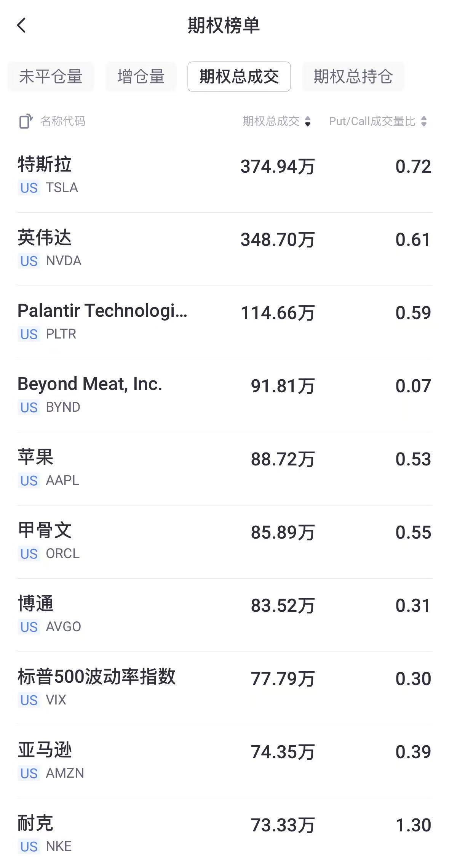Switch to the 增仓量 tab
The height and width of the screenshot is (868, 449).
coord(141,77)
